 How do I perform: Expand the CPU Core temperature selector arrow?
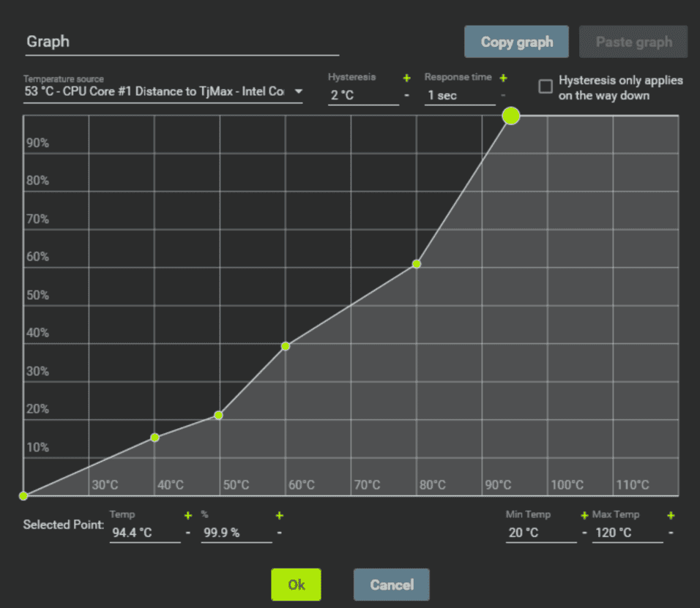tap(298, 89)
